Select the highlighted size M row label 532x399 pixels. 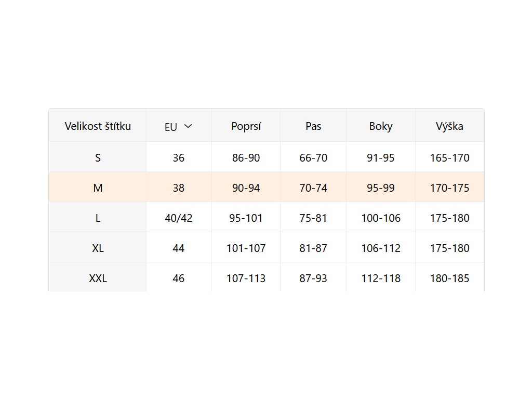(98, 188)
